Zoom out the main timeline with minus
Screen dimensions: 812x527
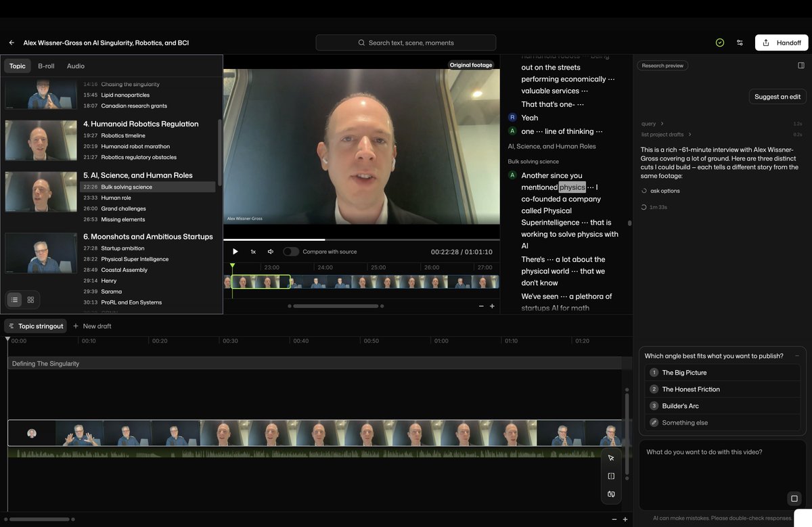pos(614,520)
